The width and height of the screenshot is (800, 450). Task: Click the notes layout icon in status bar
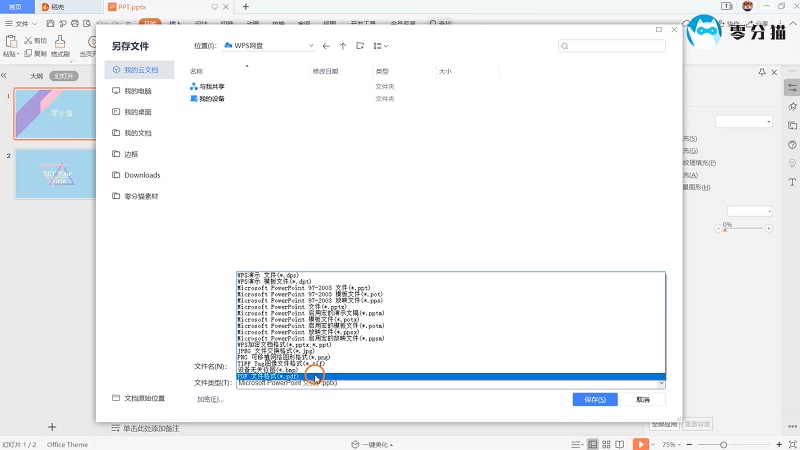[x=577, y=444]
